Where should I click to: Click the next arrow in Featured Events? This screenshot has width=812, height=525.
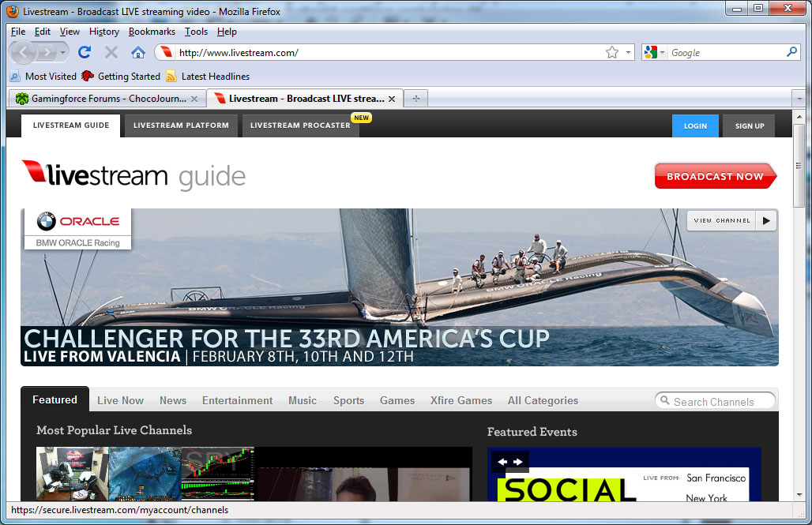coord(518,462)
